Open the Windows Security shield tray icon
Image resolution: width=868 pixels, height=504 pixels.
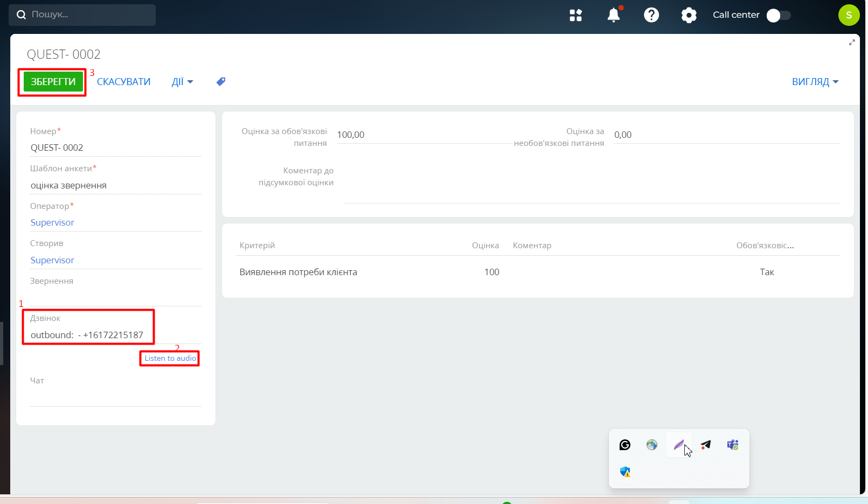coord(625,472)
